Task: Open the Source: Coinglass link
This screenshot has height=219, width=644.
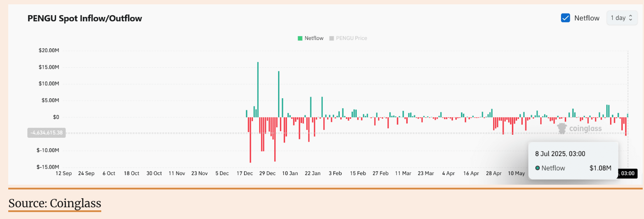Action: tap(55, 203)
